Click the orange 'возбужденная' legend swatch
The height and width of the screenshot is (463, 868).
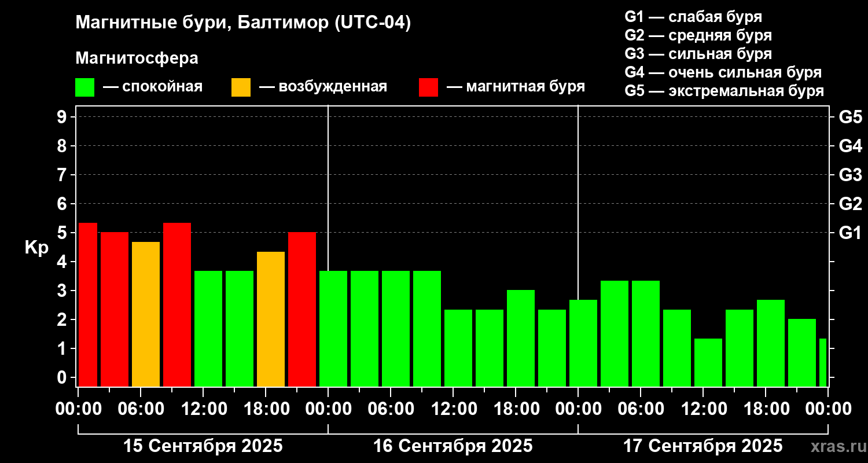[241, 87]
